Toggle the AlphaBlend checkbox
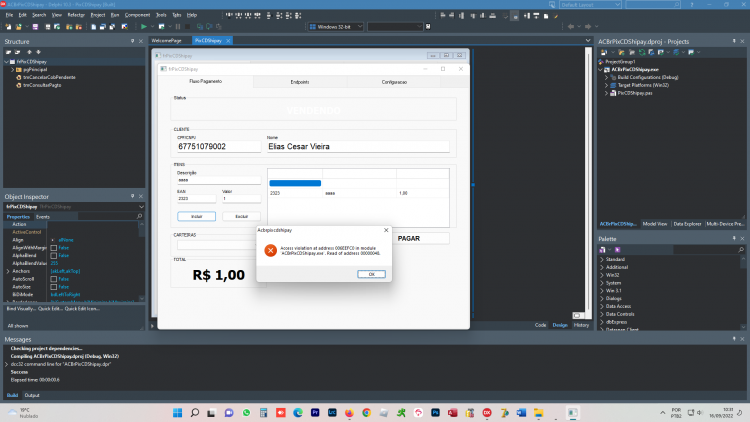750x422 pixels. tap(54, 255)
